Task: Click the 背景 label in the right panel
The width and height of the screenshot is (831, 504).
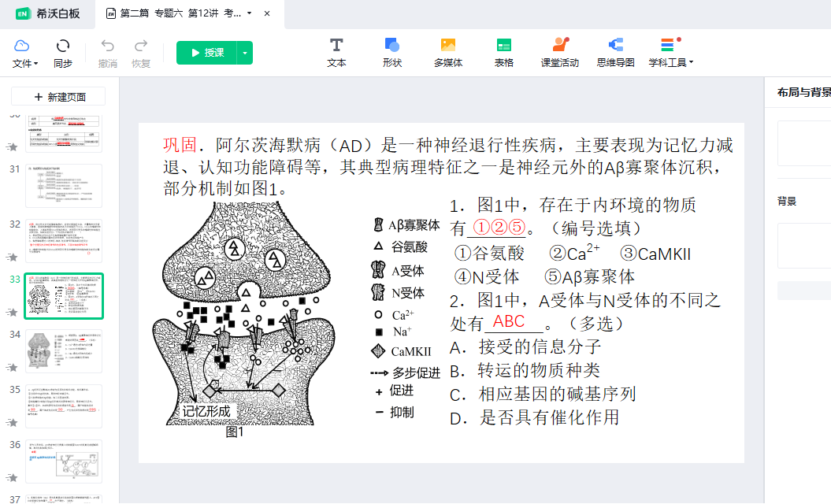Action: [x=787, y=202]
